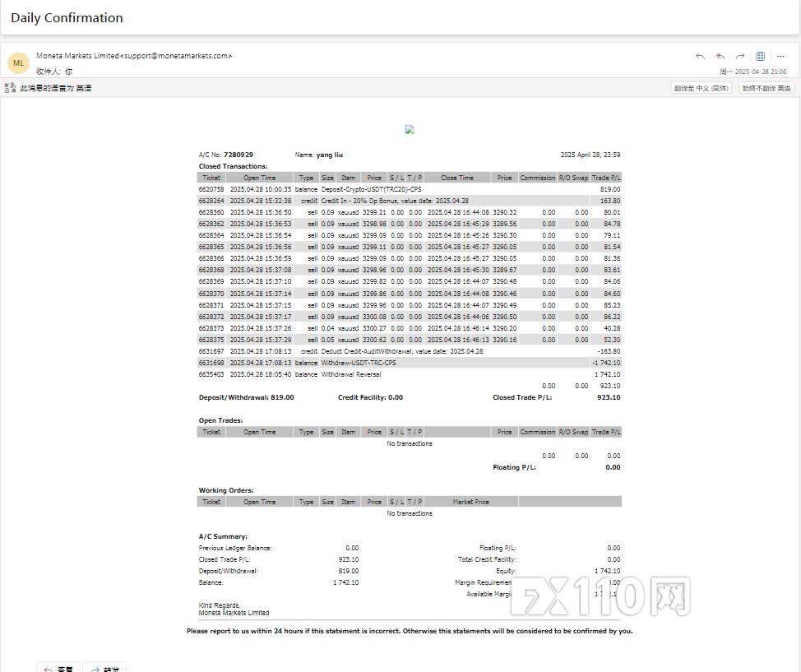Select ticket number 6628370
This screenshot has height=672, width=801.
(x=211, y=294)
